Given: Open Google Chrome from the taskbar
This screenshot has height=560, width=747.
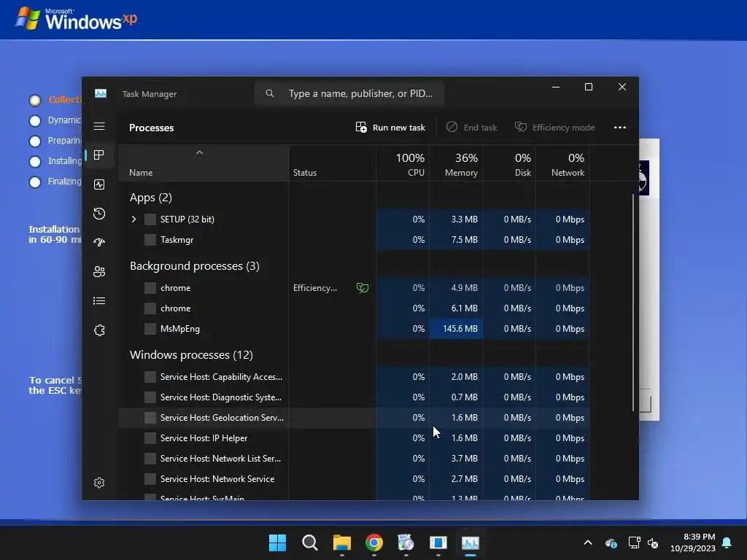Looking at the screenshot, I should 374,542.
